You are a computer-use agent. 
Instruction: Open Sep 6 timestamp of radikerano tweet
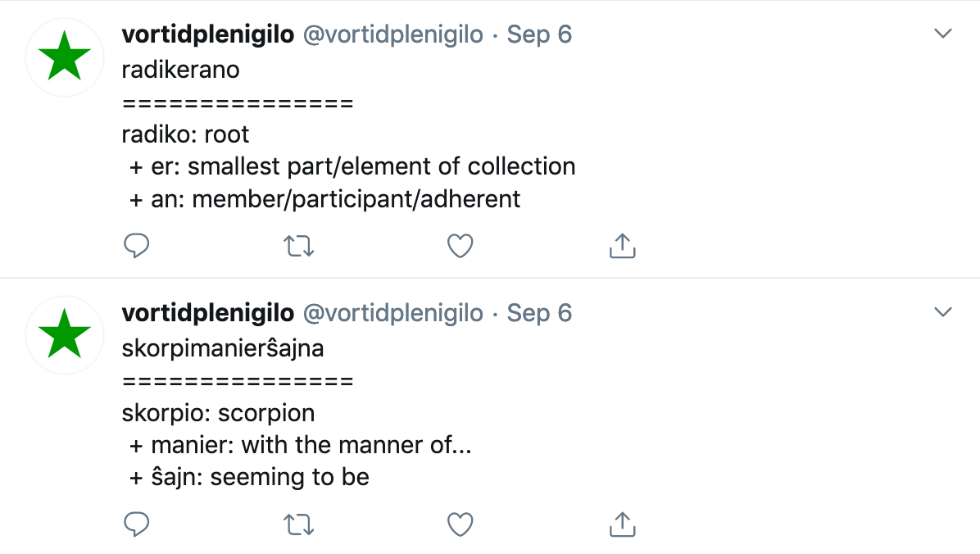coord(539,34)
